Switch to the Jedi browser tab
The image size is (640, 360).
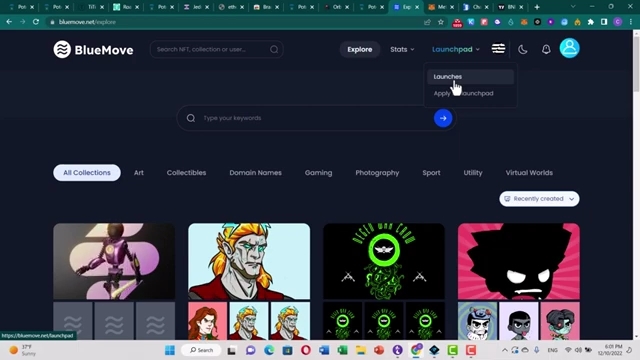point(196,7)
